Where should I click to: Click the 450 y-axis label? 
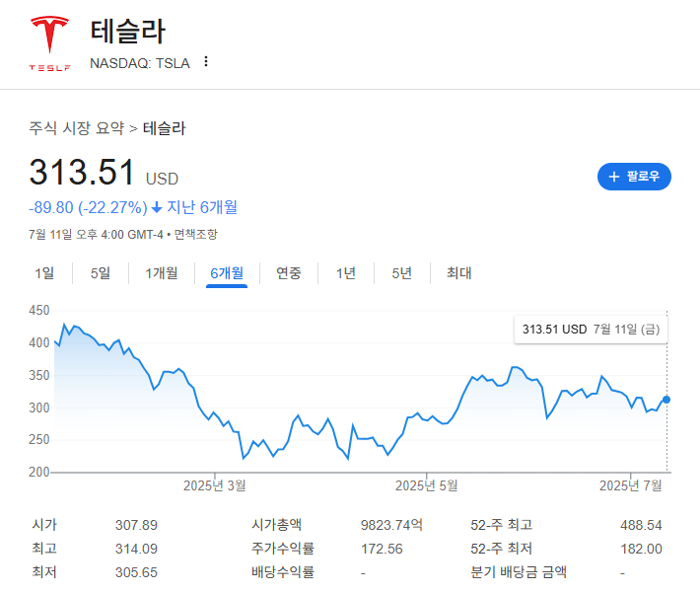pyautogui.click(x=39, y=310)
